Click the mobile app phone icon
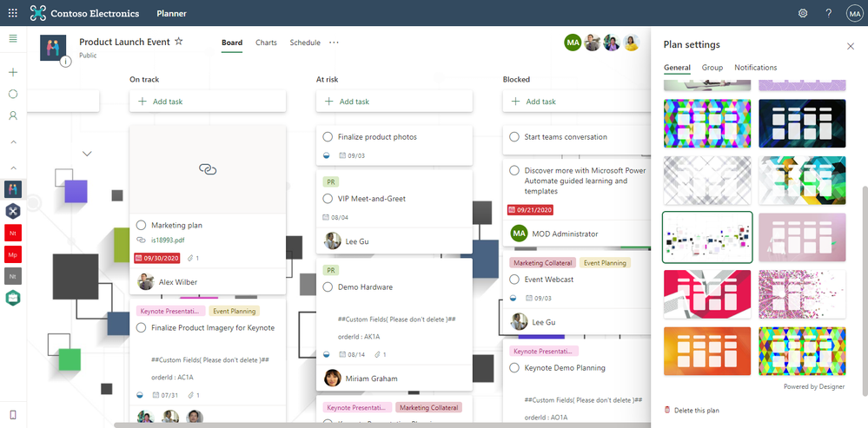868x428 pixels. (x=13, y=415)
